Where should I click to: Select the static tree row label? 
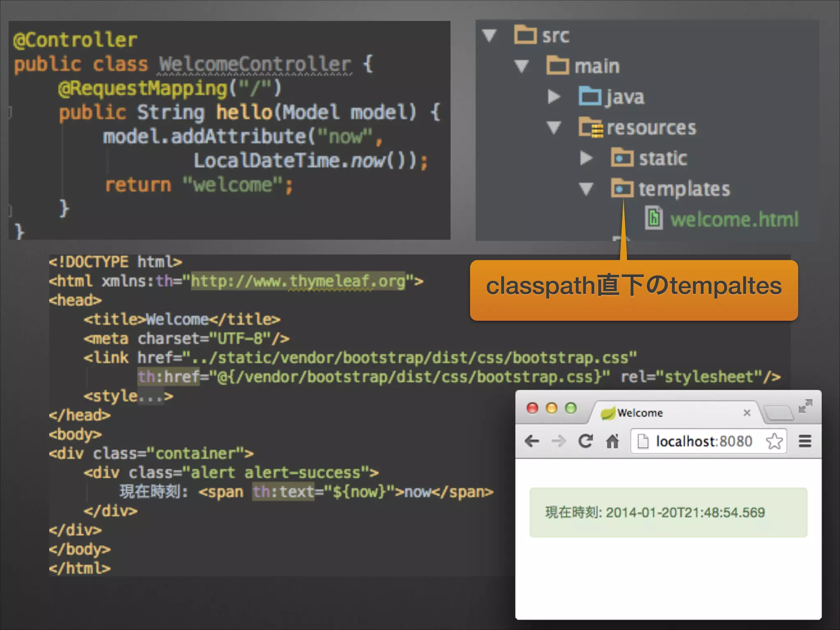[x=663, y=158]
